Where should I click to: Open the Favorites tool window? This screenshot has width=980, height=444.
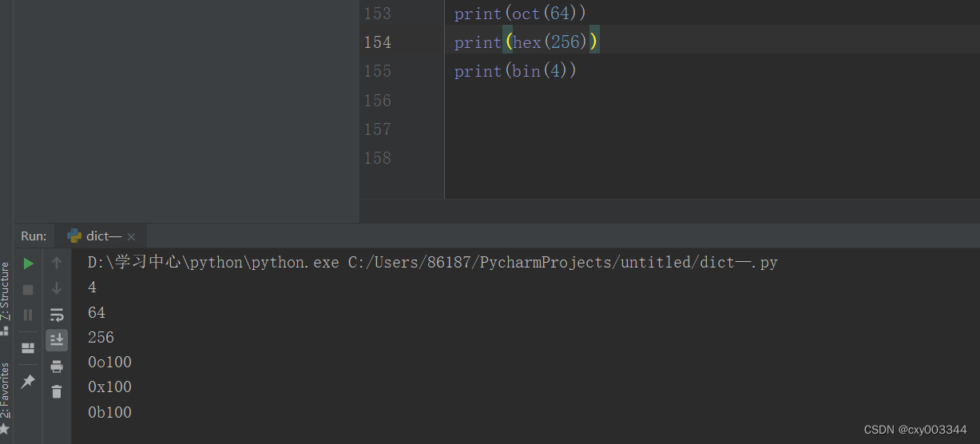tap(6, 397)
